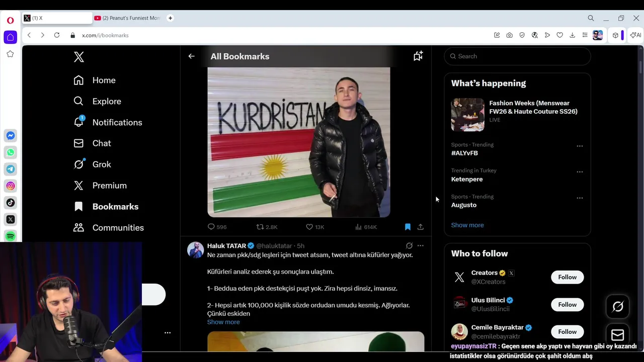
Task: Open Communities in the X sidebar
Action: point(108,228)
